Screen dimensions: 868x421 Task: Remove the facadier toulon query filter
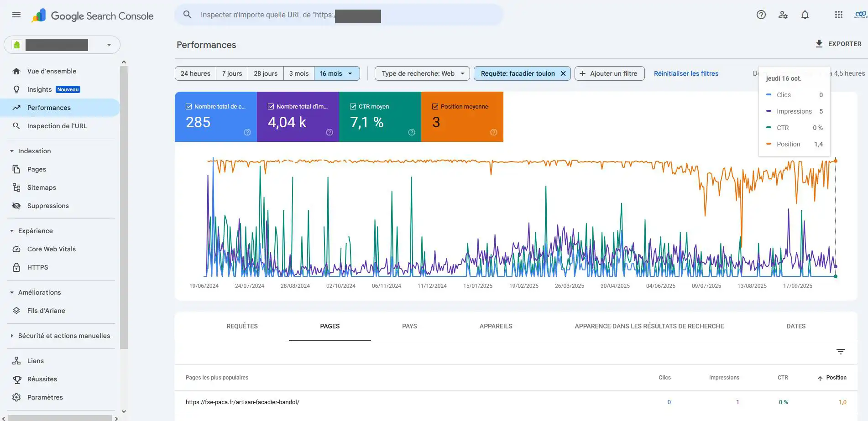click(x=563, y=73)
